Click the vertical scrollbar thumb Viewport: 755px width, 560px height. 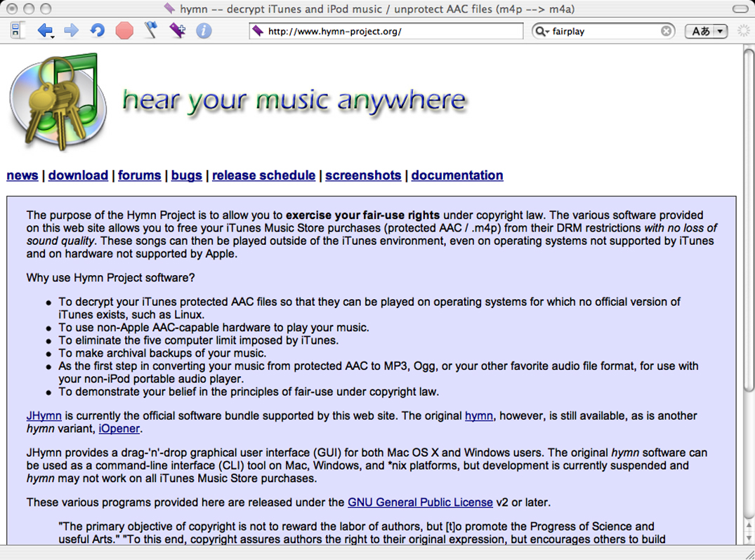coord(749,219)
